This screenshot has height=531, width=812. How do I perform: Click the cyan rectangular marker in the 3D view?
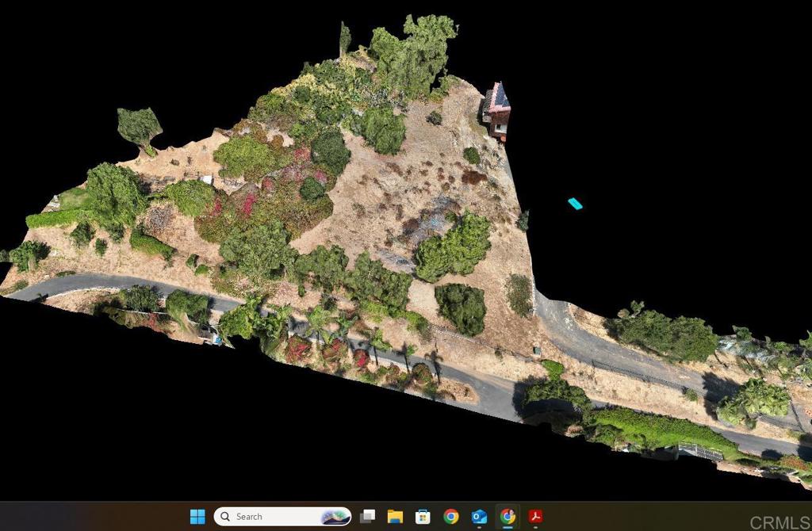[575, 204]
